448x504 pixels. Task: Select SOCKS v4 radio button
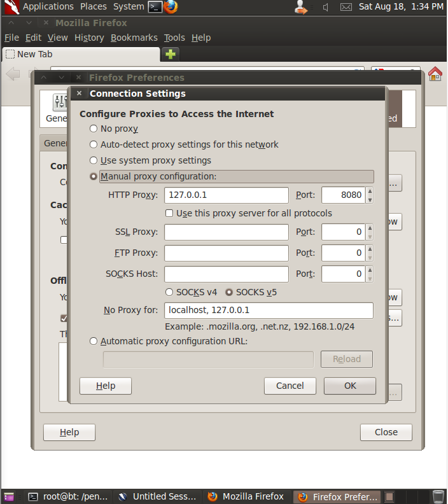coord(169,293)
